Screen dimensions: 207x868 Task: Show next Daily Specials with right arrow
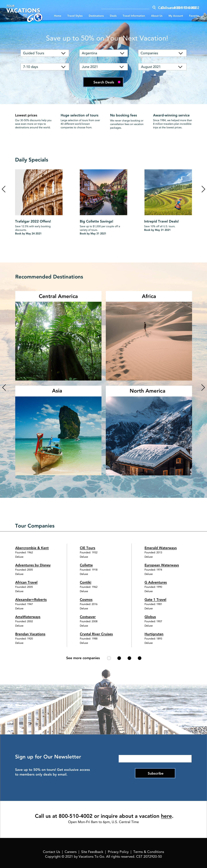coord(203,189)
